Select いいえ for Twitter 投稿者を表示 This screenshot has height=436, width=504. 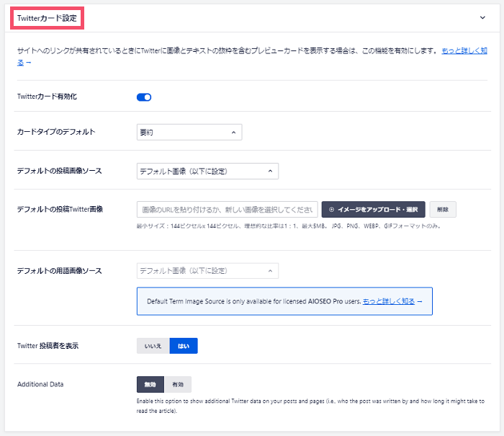pyautogui.click(x=153, y=346)
